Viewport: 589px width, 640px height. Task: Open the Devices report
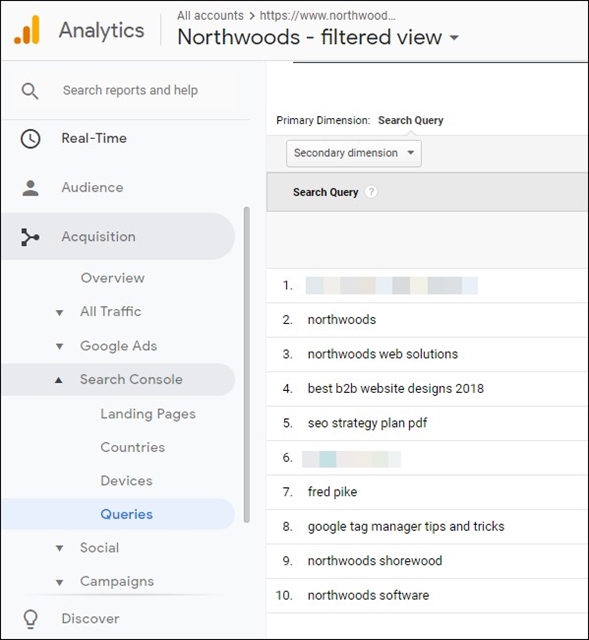click(126, 481)
